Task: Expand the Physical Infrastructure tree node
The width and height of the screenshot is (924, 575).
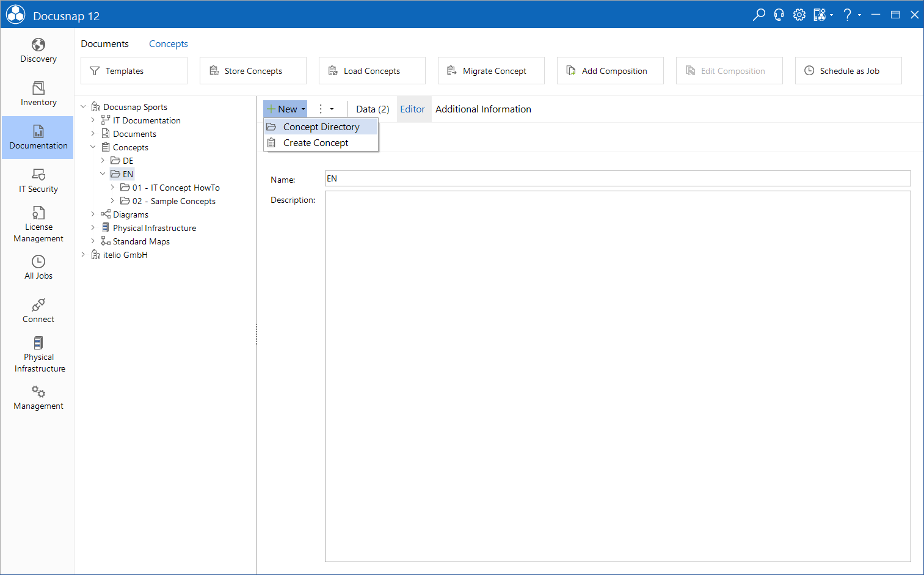Action: [x=93, y=228]
